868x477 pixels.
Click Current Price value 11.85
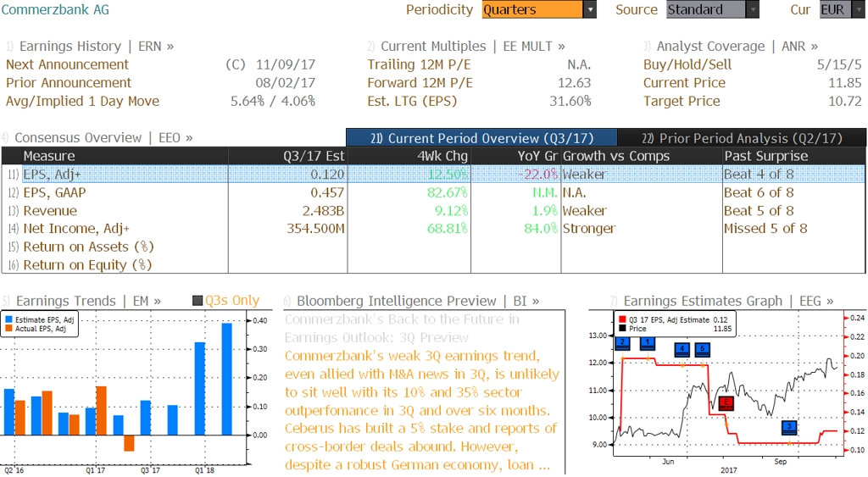[x=845, y=83]
